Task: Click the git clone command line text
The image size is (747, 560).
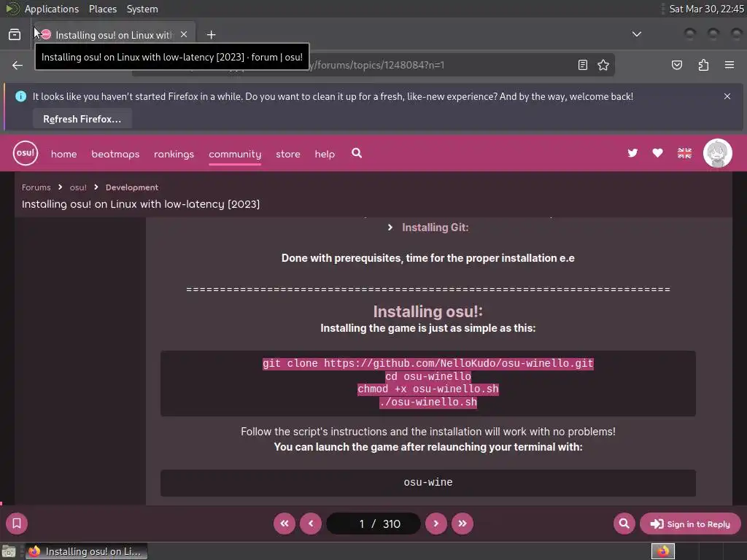Action: pos(427,363)
